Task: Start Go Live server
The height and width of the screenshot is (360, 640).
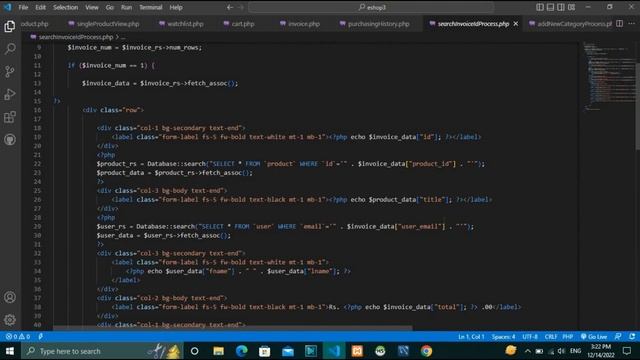Action: (x=594, y=337)
